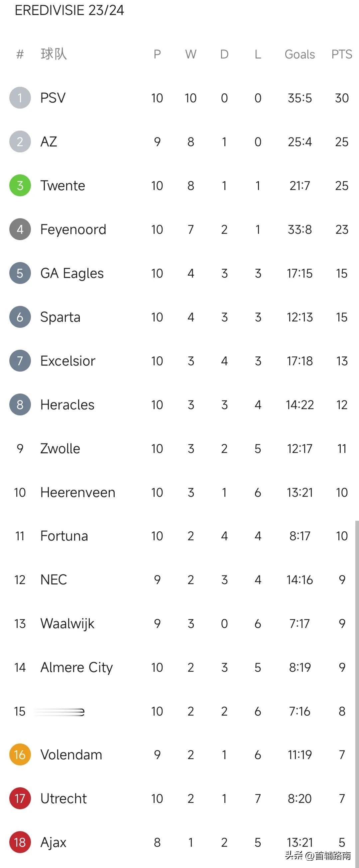This screenshot has width=359, height=868.
Task: Open the AZ team entry
Action: [179, 141]
